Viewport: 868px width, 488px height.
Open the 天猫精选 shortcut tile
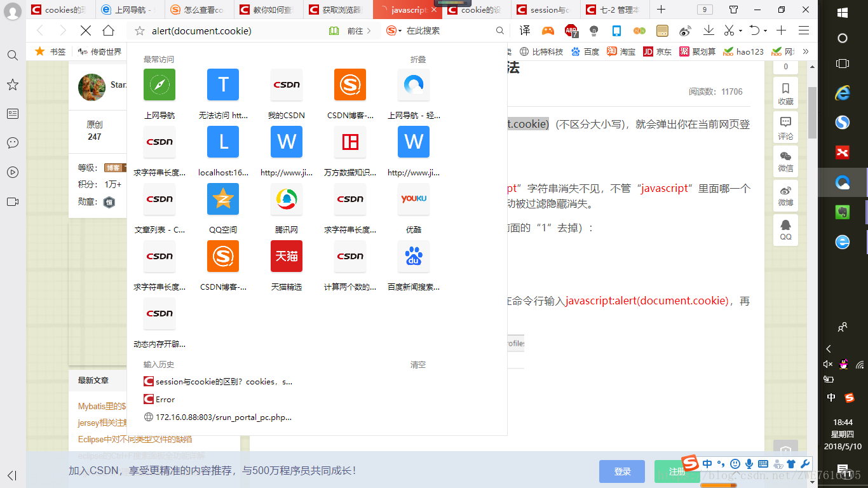click(287, 256)
